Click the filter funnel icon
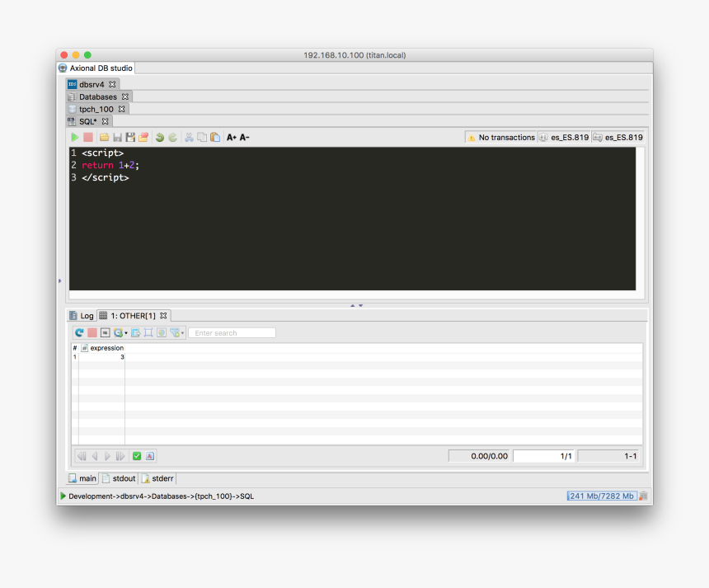 pyautogui.click(x=175, y=333)
